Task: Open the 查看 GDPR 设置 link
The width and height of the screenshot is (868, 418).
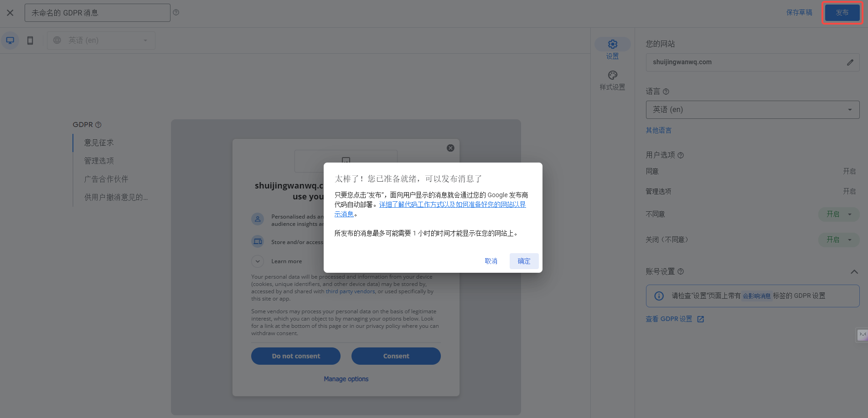Action: pos(669,319)
